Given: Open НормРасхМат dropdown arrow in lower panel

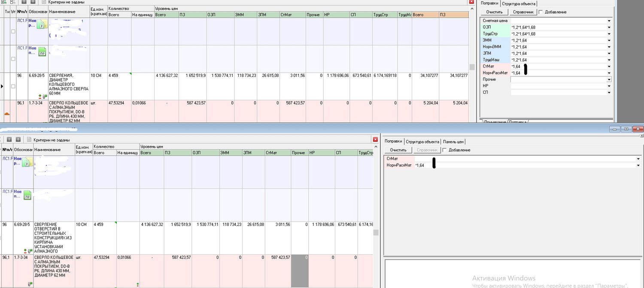Looking at the screenshot, I should pos(638,165).
